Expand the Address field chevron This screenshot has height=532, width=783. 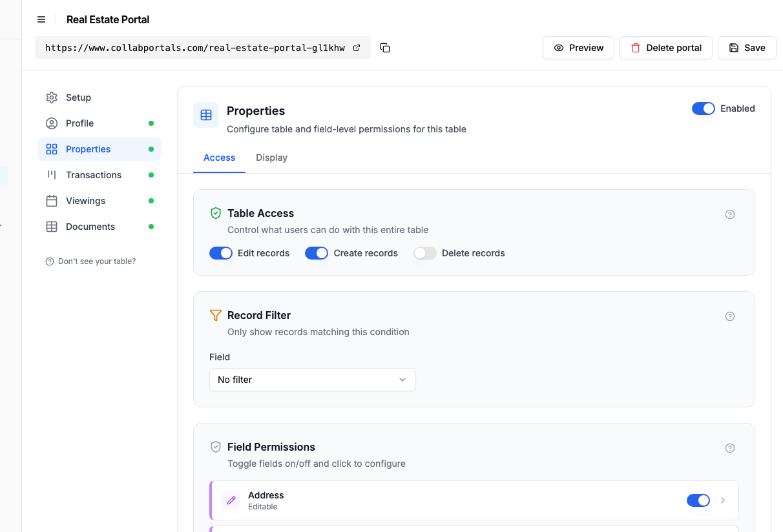[723, 500]
